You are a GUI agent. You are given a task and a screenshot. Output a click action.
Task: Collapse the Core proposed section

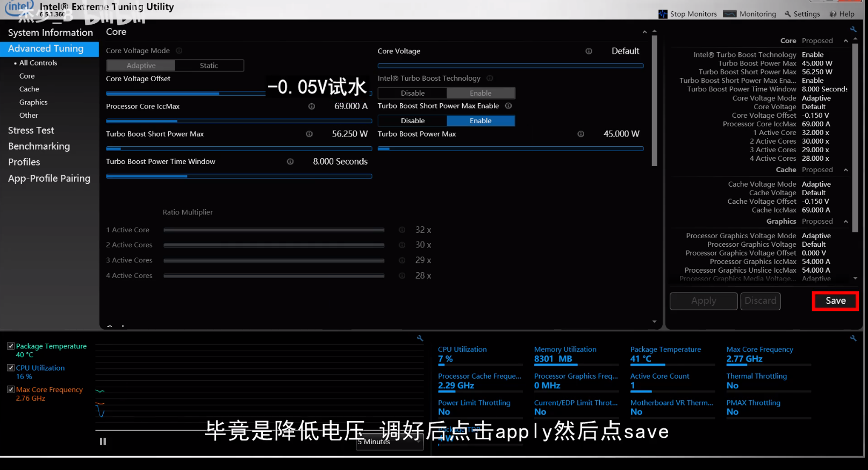coord(845,41)
